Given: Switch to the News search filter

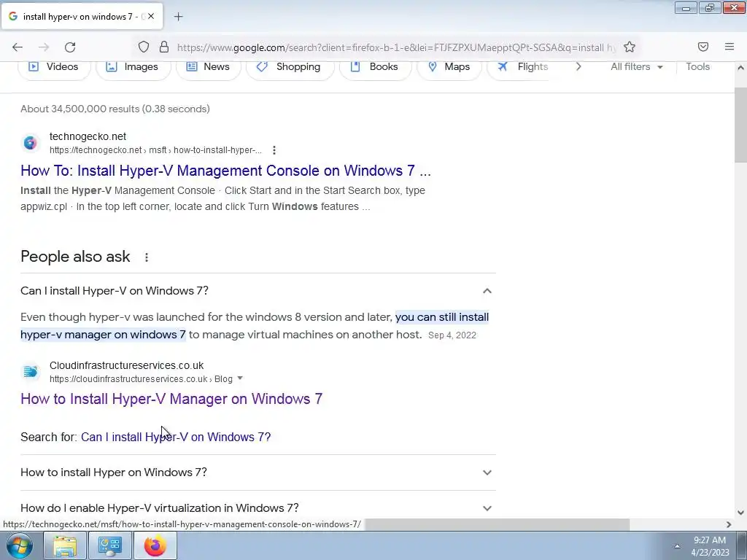Looking at the screenshot, I should (x=208, y=67).
